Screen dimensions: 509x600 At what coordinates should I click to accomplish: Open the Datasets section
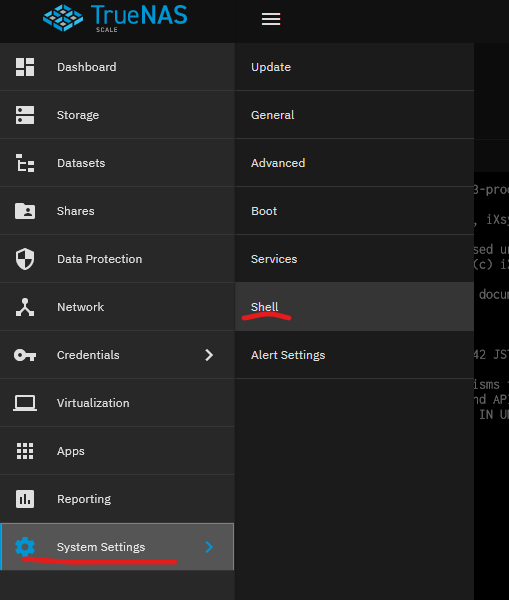[x=117, y=163]
